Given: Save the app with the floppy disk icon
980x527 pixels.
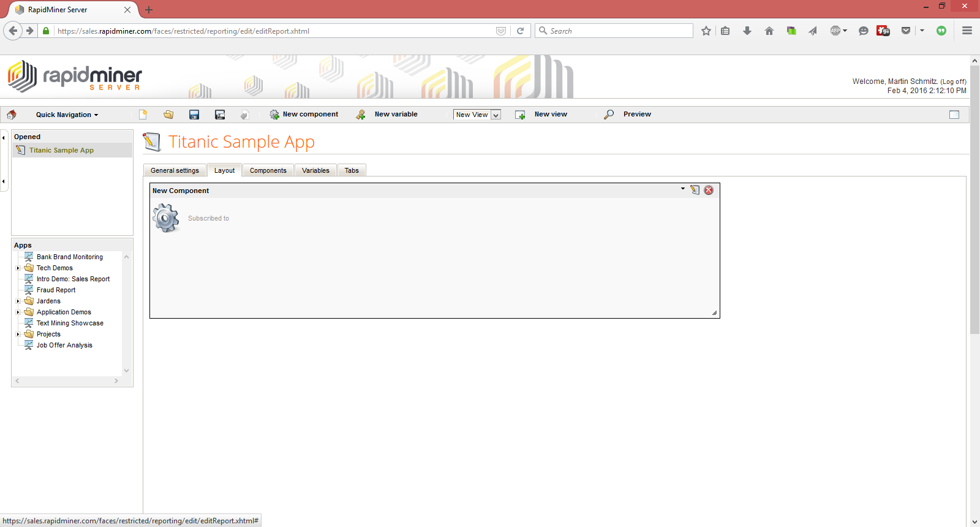Looking at the screenshot, I should (194, 115).
